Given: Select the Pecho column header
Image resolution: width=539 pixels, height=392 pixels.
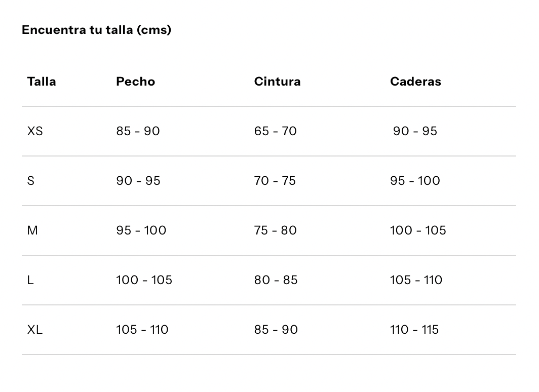Looking at the screenshot, I should click(x=135, y=82).
